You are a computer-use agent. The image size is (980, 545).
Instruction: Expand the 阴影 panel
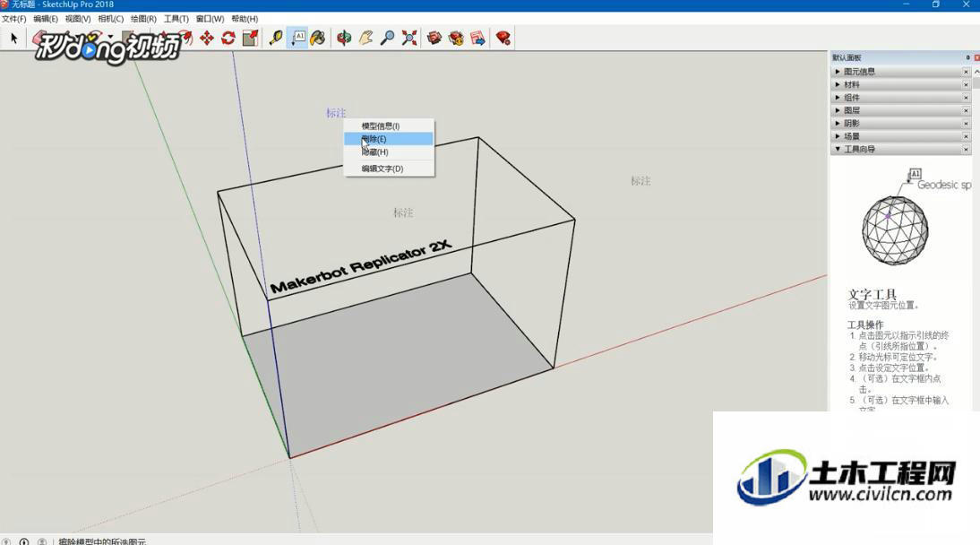point(838,124)
